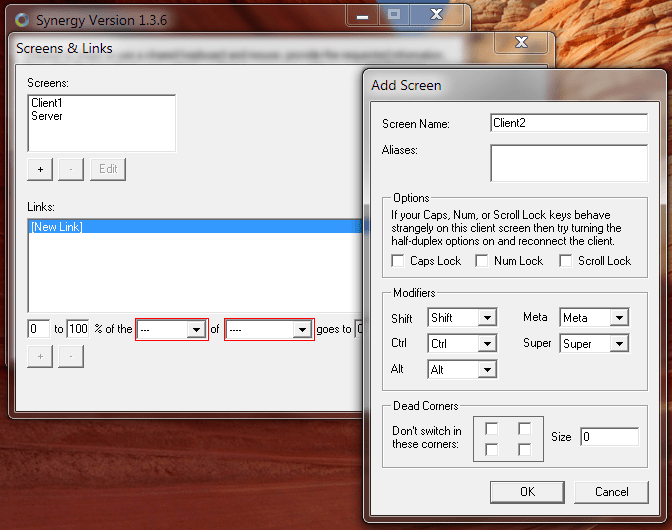
Task: Open the Alt modifier dropdown
Action: coord(462,369)
